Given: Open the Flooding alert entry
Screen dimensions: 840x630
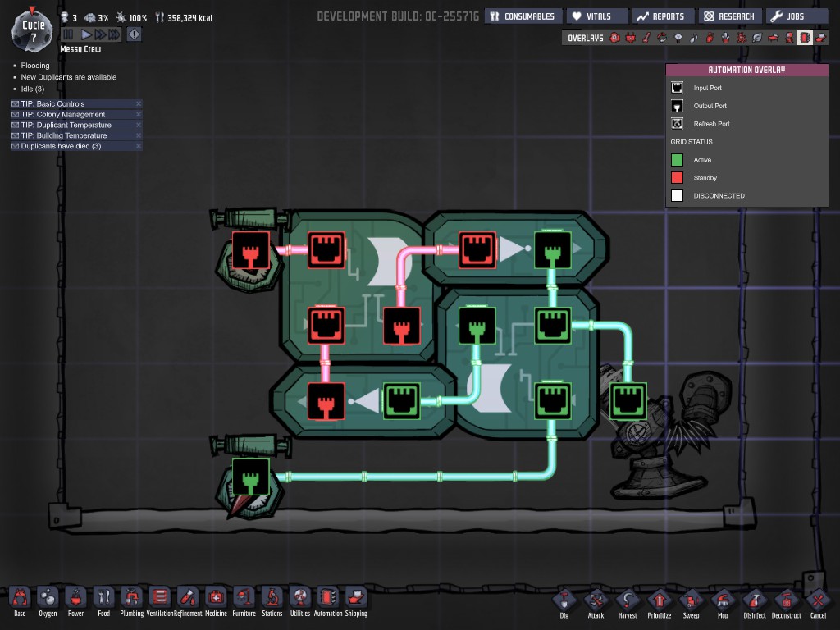Looking at the screenshot, I should point(35,66).
